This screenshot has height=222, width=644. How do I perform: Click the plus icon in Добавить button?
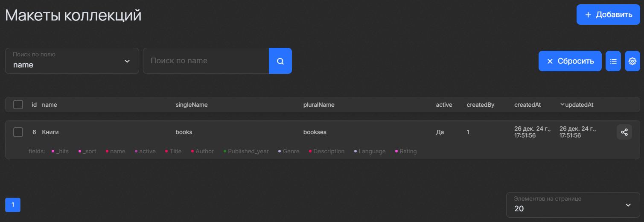click(x=588, y=15)
